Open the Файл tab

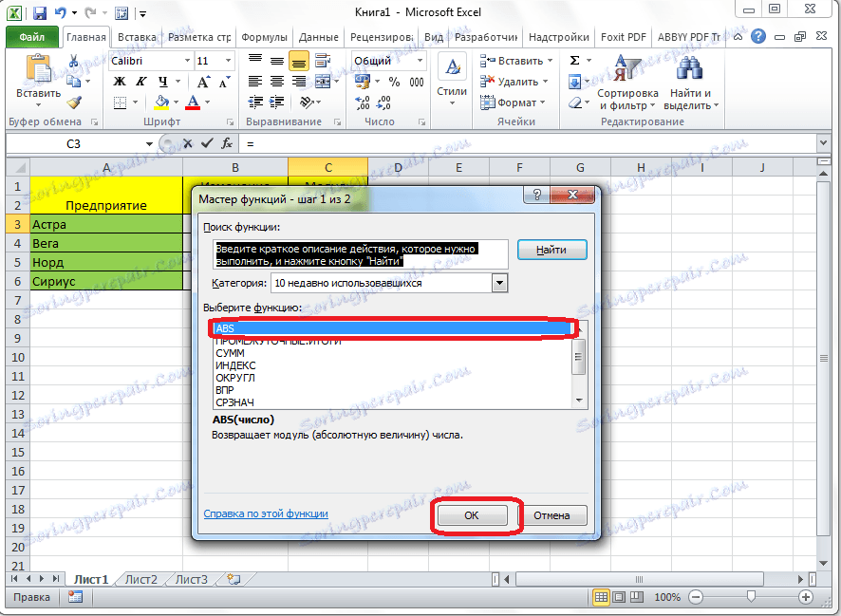(31, 37)
